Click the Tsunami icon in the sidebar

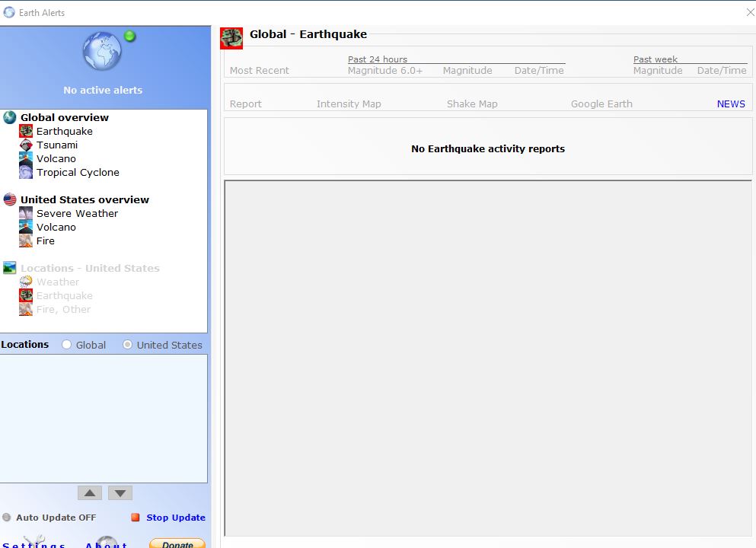point(26,145)
